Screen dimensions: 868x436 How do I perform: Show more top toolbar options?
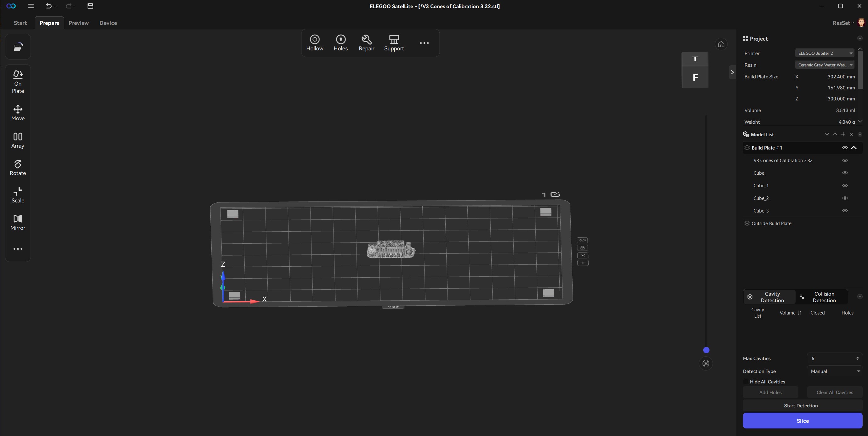click(424, 43)
